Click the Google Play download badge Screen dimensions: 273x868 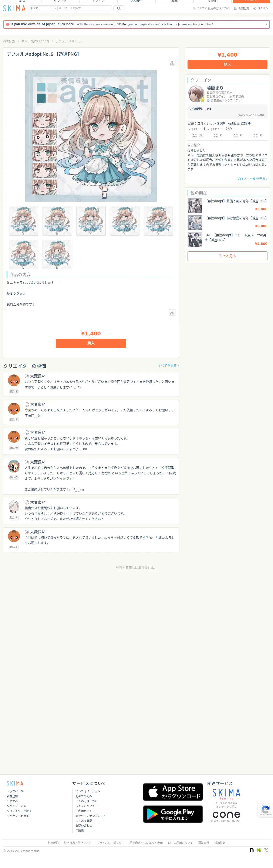173,814
